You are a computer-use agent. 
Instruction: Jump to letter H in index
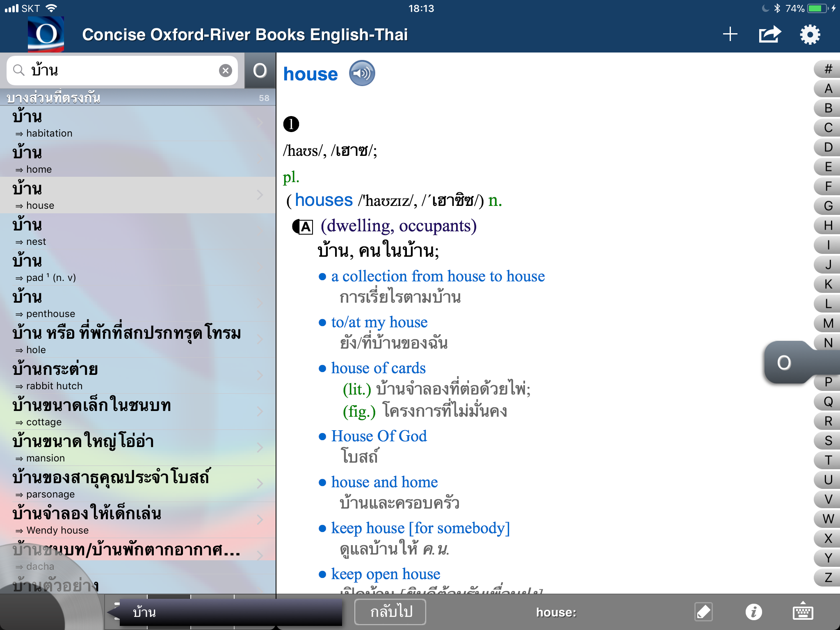tap(828, 225)
